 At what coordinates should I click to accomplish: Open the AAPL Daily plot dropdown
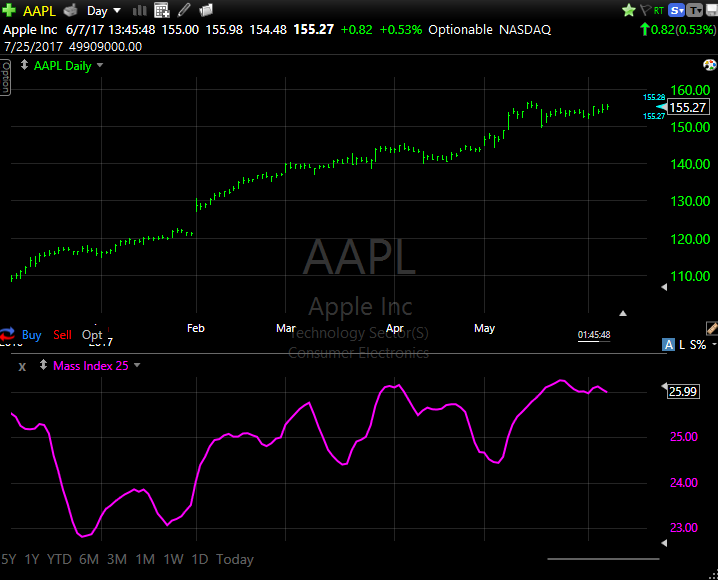[x=100, y=65]
